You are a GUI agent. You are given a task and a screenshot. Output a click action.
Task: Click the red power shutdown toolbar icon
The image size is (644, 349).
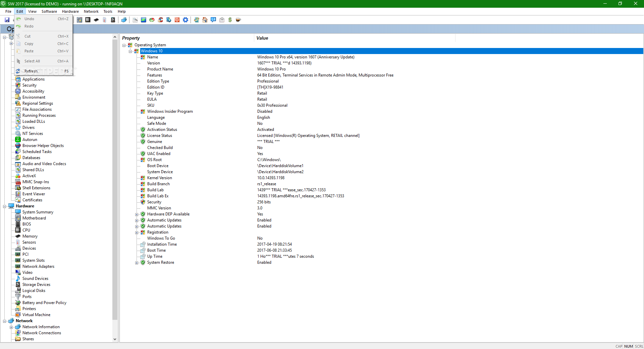[x=177, y=20]
